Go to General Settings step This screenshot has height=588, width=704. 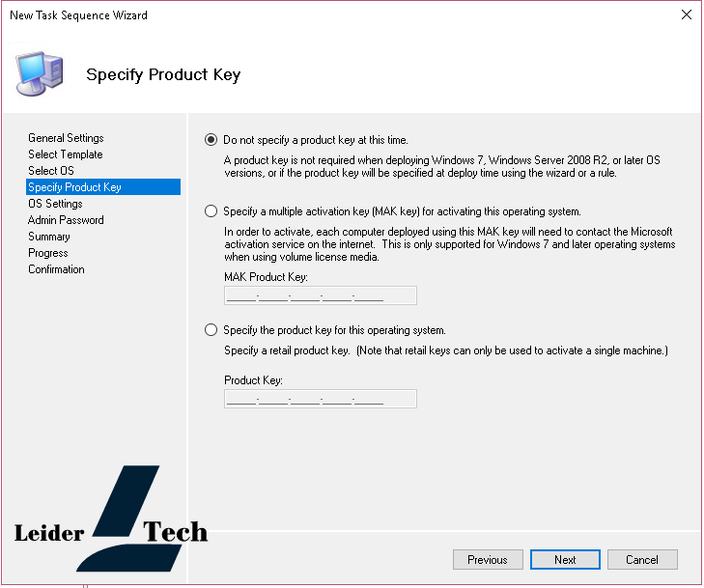(66, 138)
